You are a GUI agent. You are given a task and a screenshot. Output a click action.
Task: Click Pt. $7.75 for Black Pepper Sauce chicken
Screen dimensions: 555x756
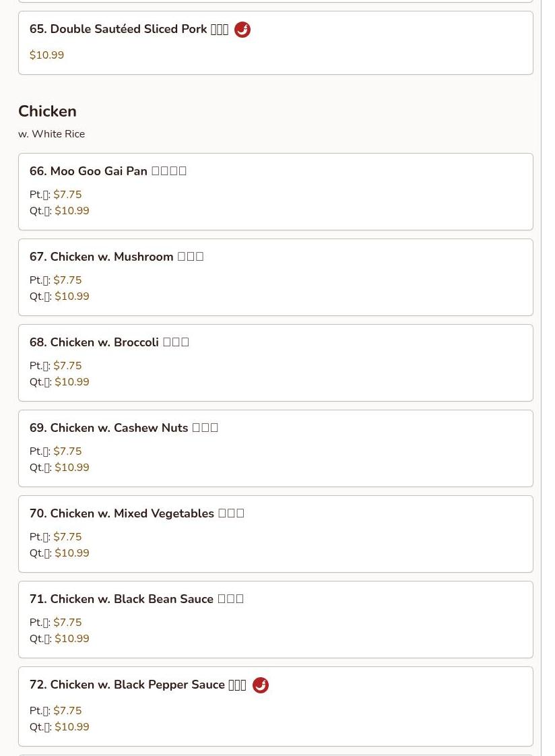(x=67, y=711)
